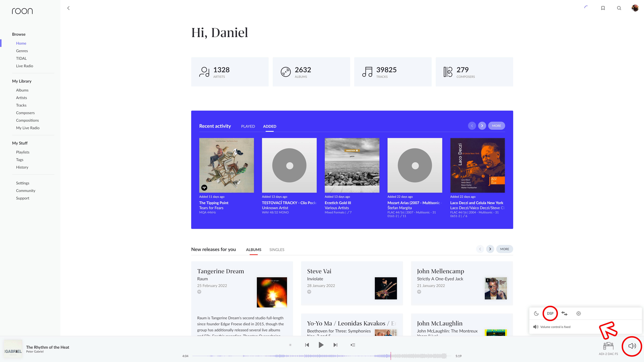Open Tags under My Stuff

click(20, 160)
